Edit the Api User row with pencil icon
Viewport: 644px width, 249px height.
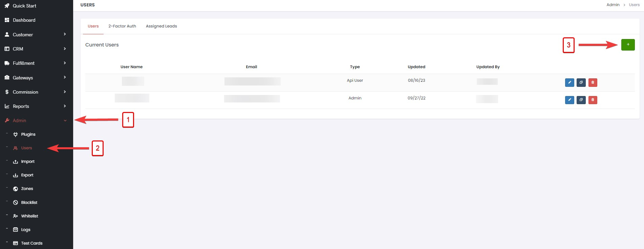(570, 82)
